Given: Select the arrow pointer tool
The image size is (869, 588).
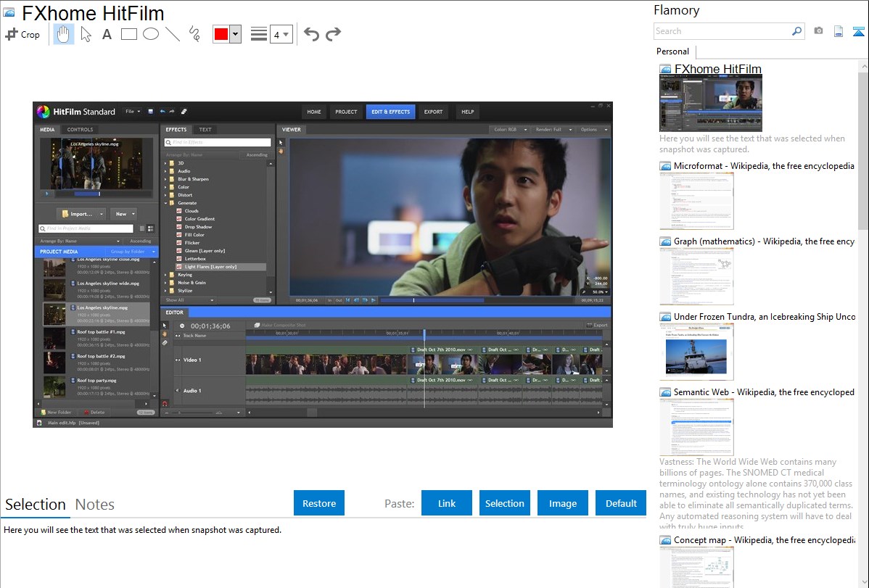Looking at the screenshot, I should pos(86,34).
